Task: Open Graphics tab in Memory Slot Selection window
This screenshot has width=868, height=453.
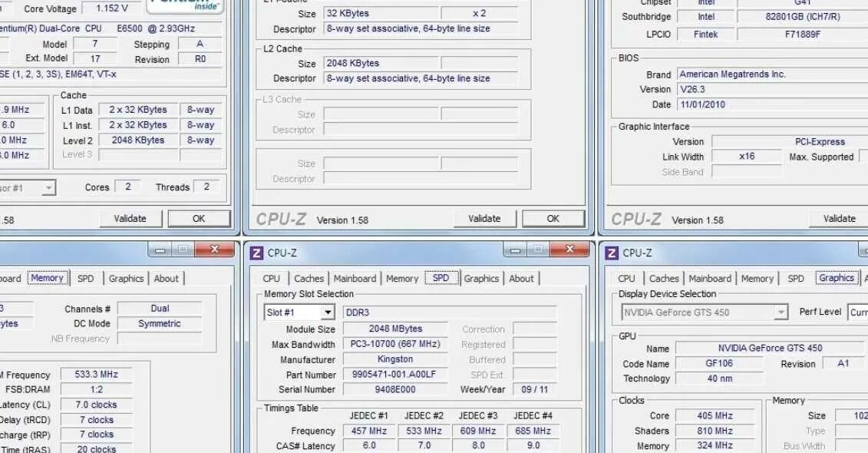Action: pos(482,279)
